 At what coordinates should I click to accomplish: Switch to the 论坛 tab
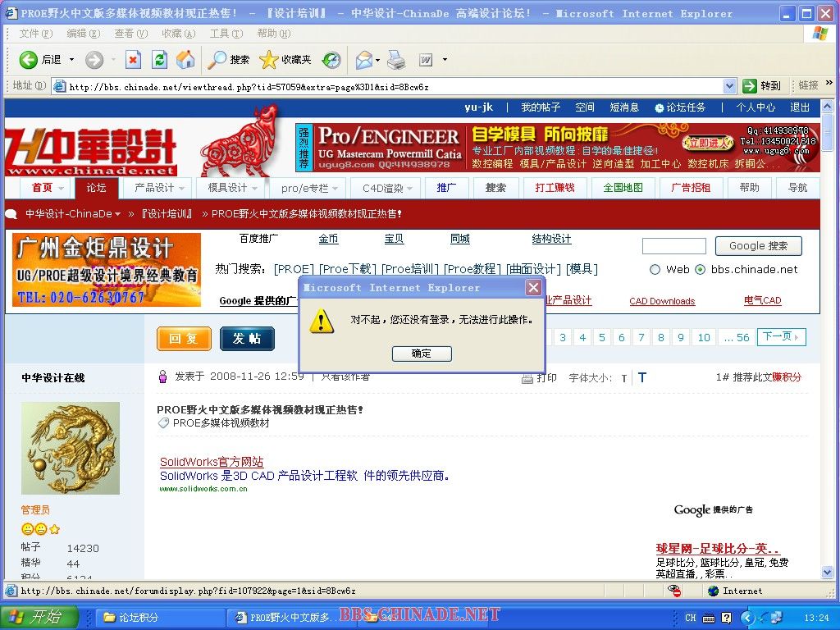[96, 188]
